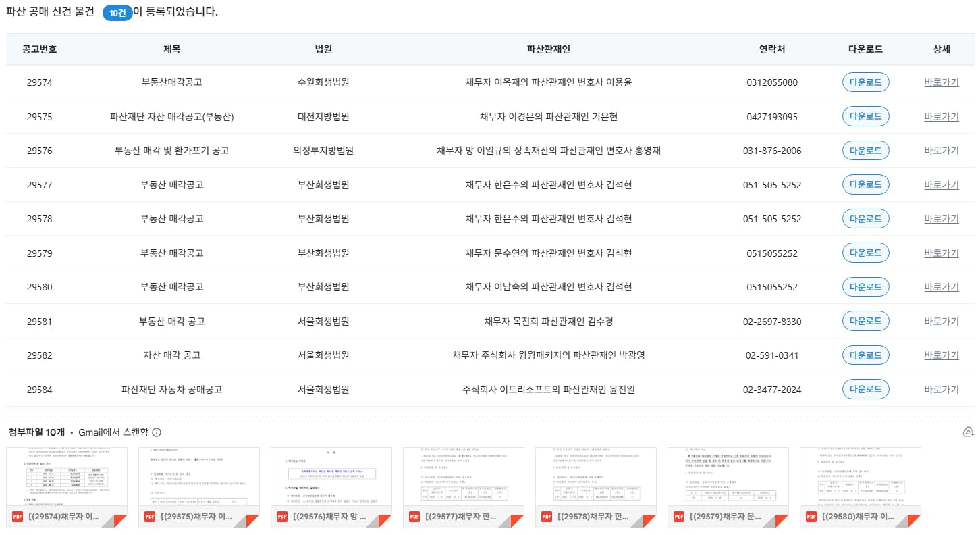Viewport: 980px width, 535px height.
Task: Click title '파산재단 자산 매각공고(부동산)'
Action: point(171,116)
